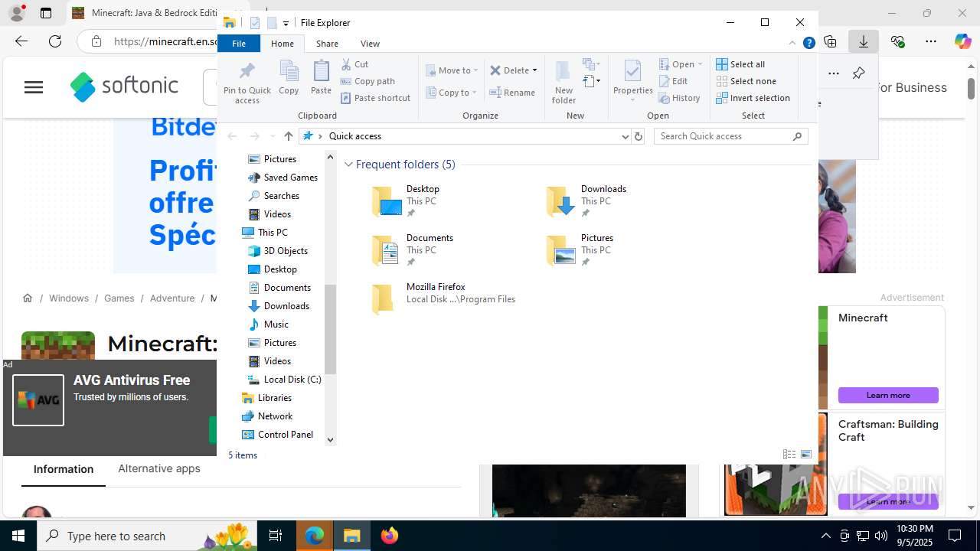Click New folder ribbon icon
The image size is (980, 551).
(563, 82)
